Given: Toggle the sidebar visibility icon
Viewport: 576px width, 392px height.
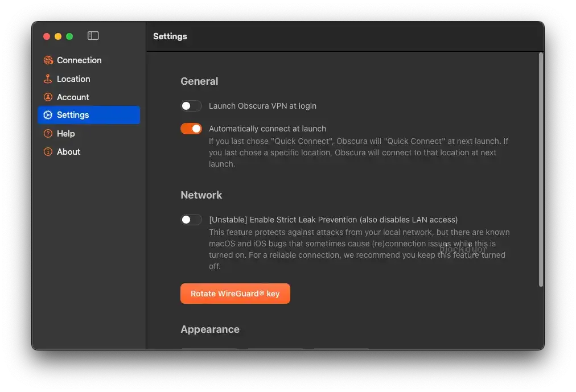Looking at the screenshot, I should tap(93, 36).
